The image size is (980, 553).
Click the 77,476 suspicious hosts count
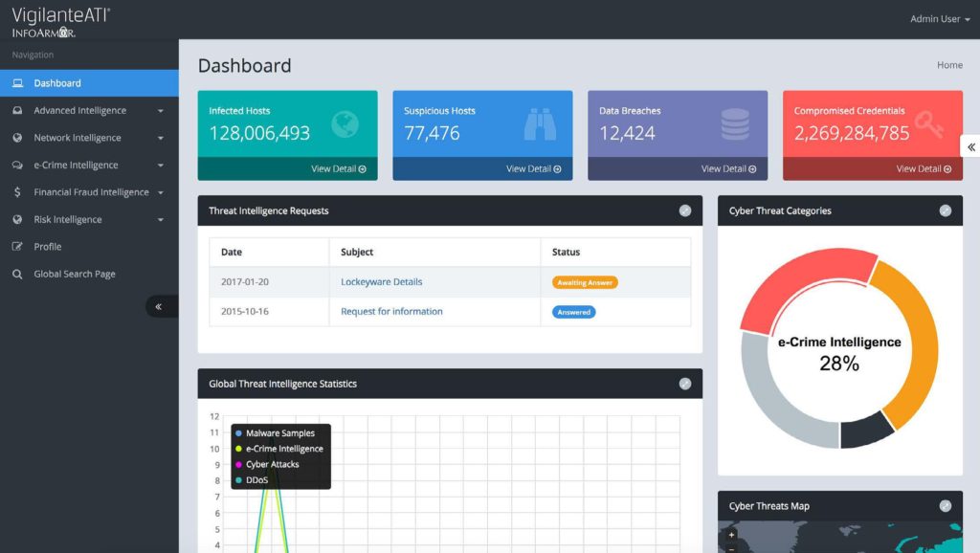click(432, 133)
